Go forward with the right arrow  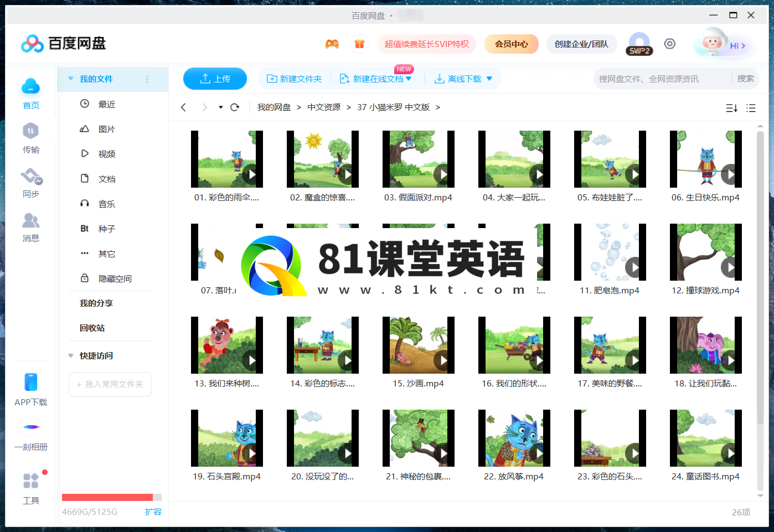point(204,107)
